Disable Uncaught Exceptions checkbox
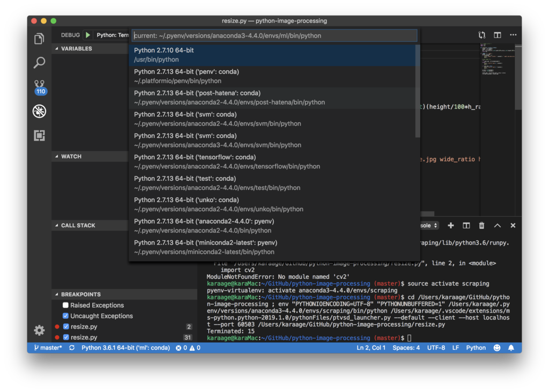 pos(65,316)
